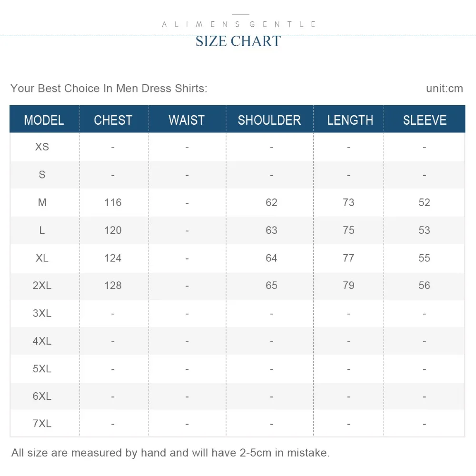The height and width of the screenshot is (476, 476).
Task: Click the 2XL size row label
Action: click(42, 285)
